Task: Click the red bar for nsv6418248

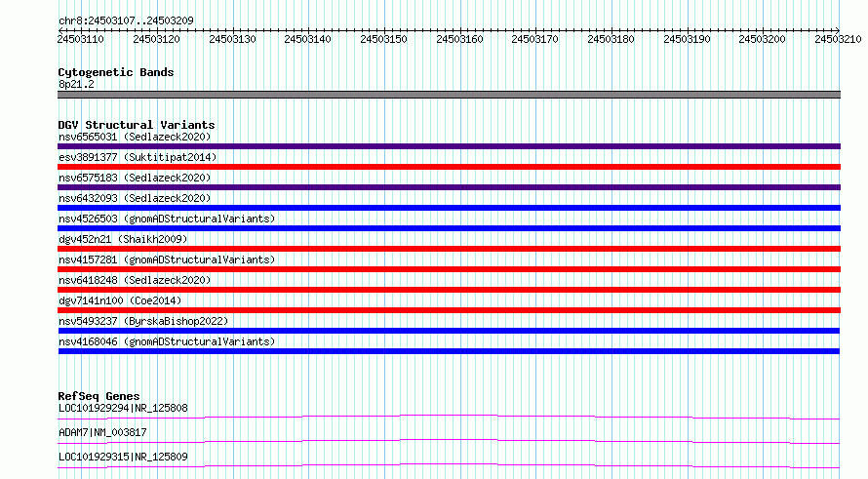Action: coord(449,290)
